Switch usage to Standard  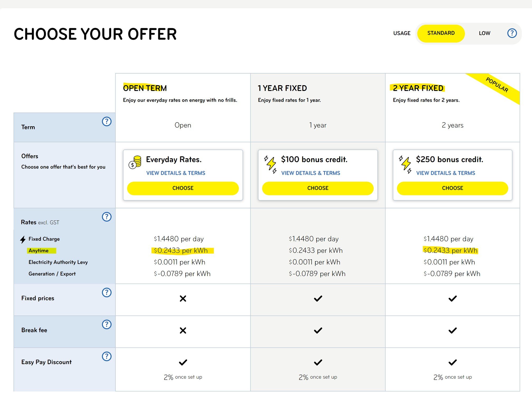click(441, 33)
